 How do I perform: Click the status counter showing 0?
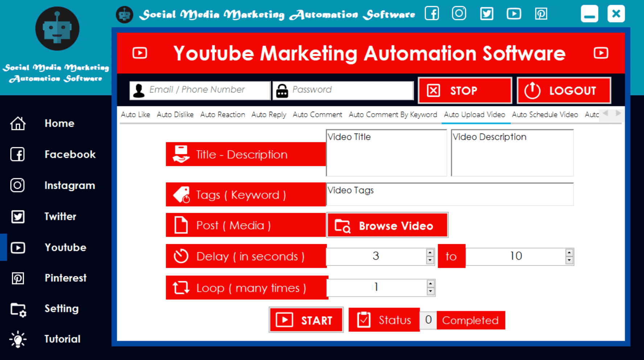428,320
